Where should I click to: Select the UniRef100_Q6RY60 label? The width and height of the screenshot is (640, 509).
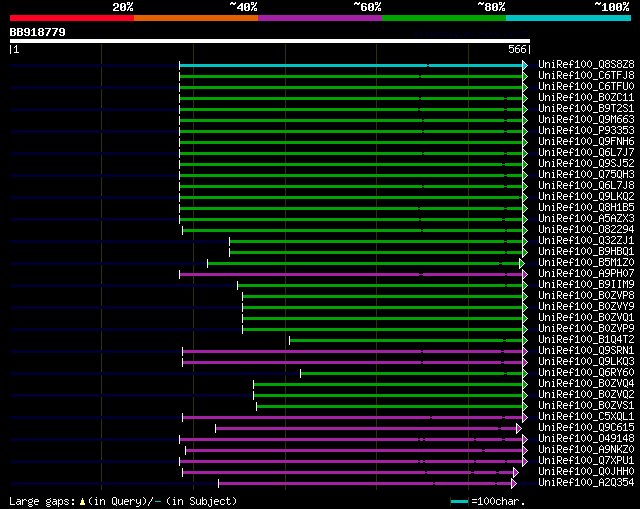coord(586,373)
